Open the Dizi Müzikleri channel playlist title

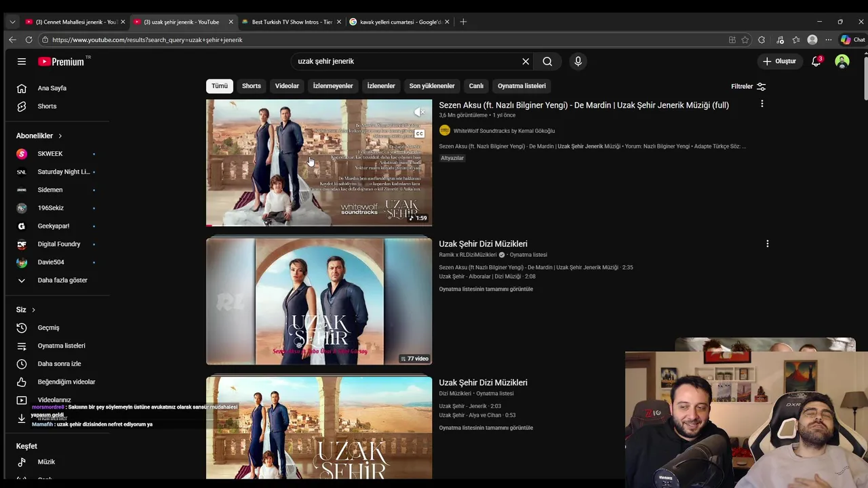pyautogui.click(x=483, y=383)
